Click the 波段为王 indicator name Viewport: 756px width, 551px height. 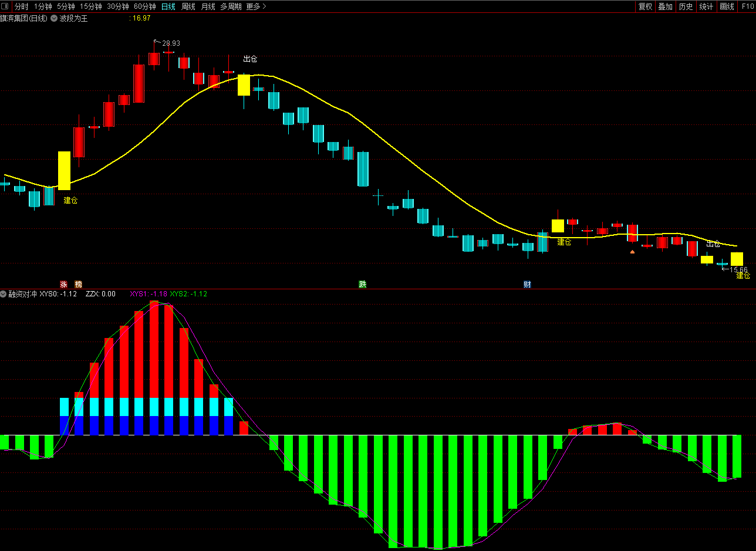(73, 18)
